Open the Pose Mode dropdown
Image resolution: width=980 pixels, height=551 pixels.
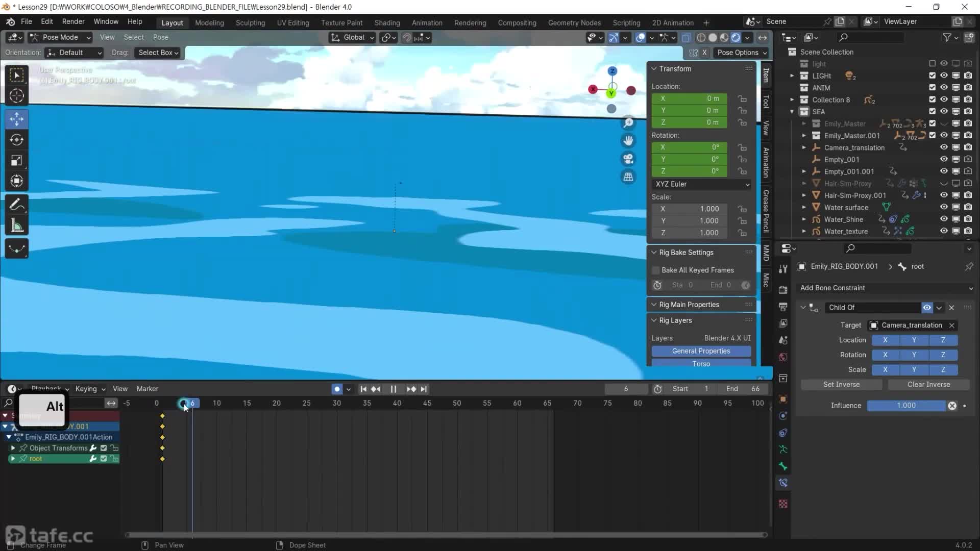[x=60, y=37]
